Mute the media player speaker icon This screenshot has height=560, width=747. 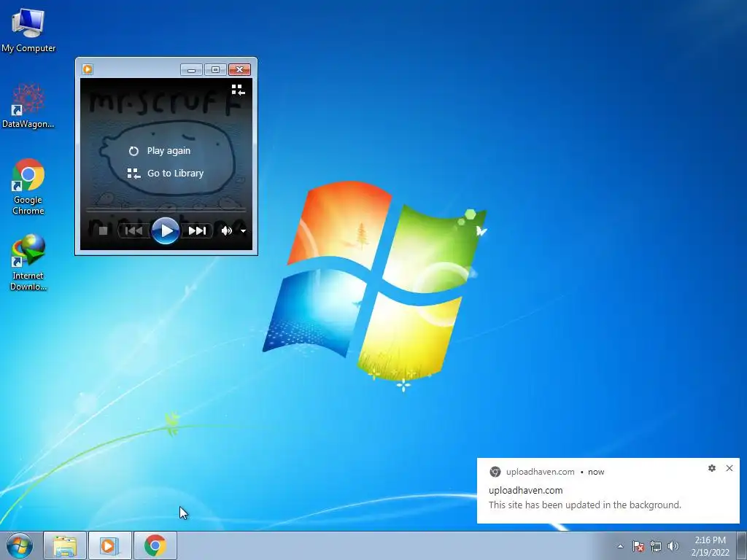[226, 231]
